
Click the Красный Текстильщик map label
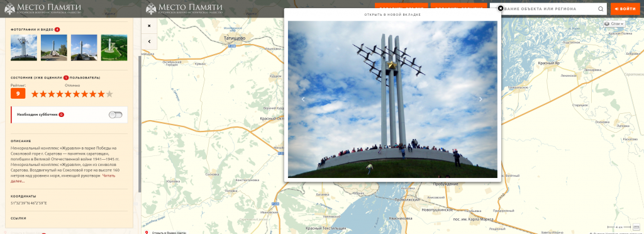pyautogui.click(x=325, y=228)
